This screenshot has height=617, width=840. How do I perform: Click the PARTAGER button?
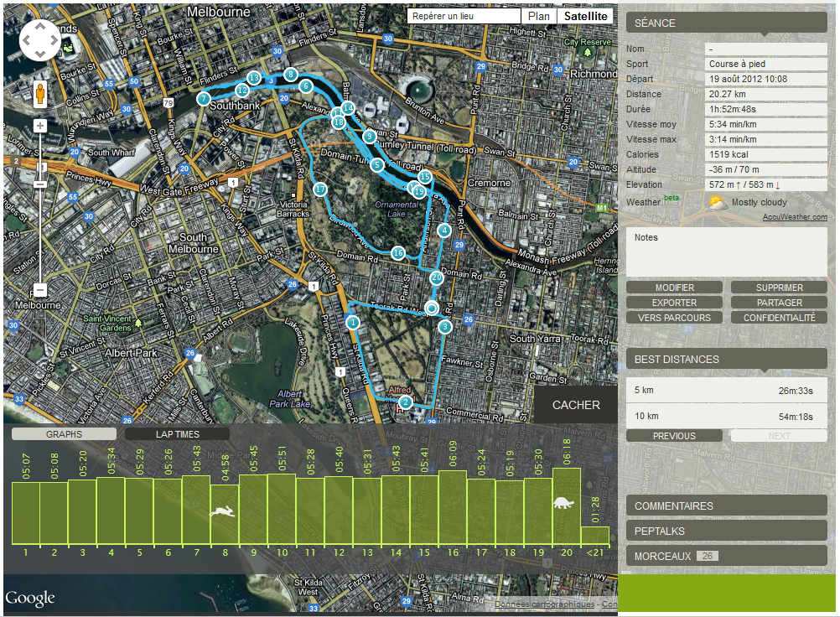(x=779, y=303)
